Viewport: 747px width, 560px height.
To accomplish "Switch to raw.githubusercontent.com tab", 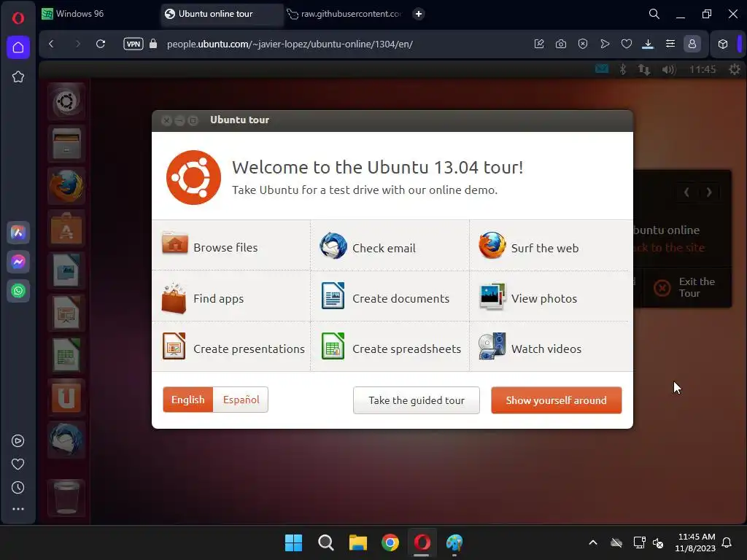I will pyautogui.click(x=345, y=14).
